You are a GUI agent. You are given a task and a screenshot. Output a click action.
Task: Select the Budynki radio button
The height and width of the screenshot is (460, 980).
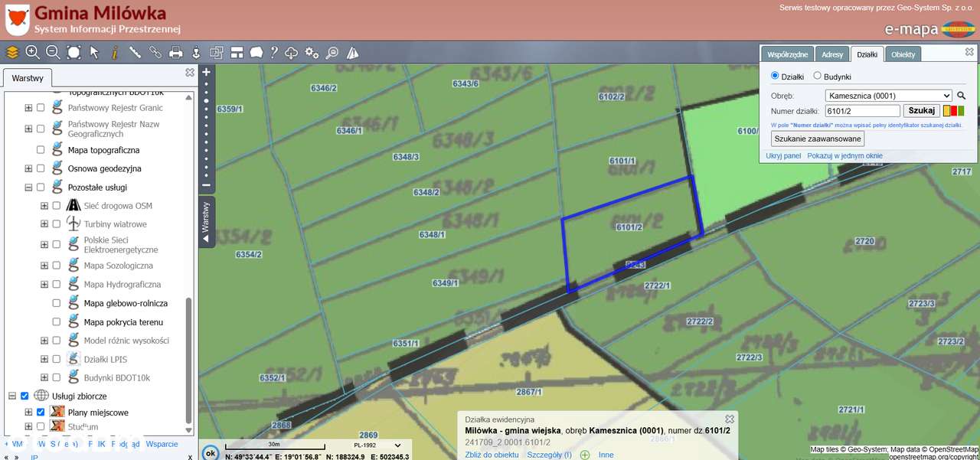pos(817,76)
